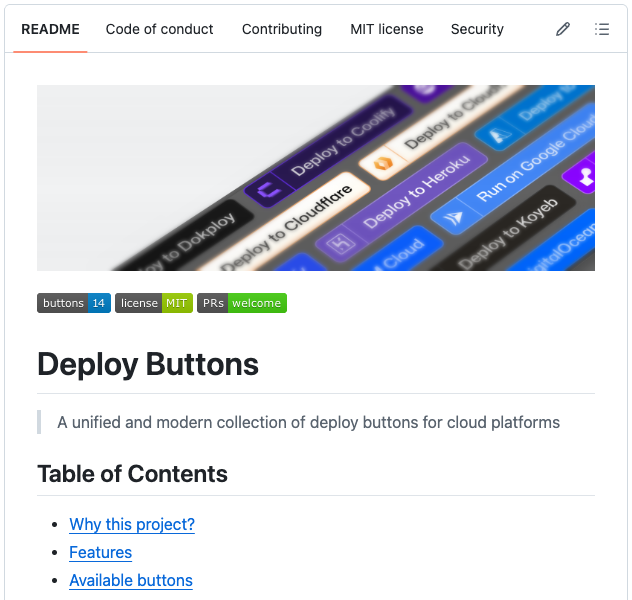Switch to MIT license tab
The height and width of the screenshot is (600, 632).
coord(387,29)
